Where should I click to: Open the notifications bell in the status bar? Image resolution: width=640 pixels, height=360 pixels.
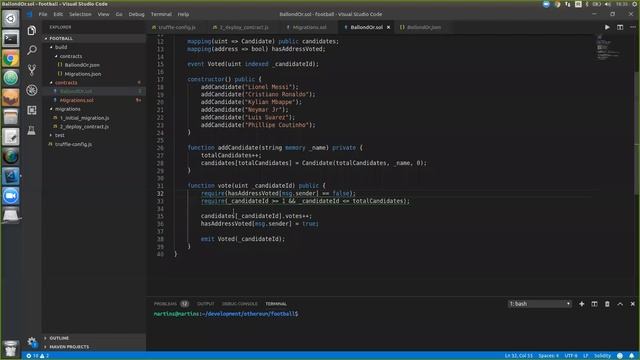click(631, 356)
